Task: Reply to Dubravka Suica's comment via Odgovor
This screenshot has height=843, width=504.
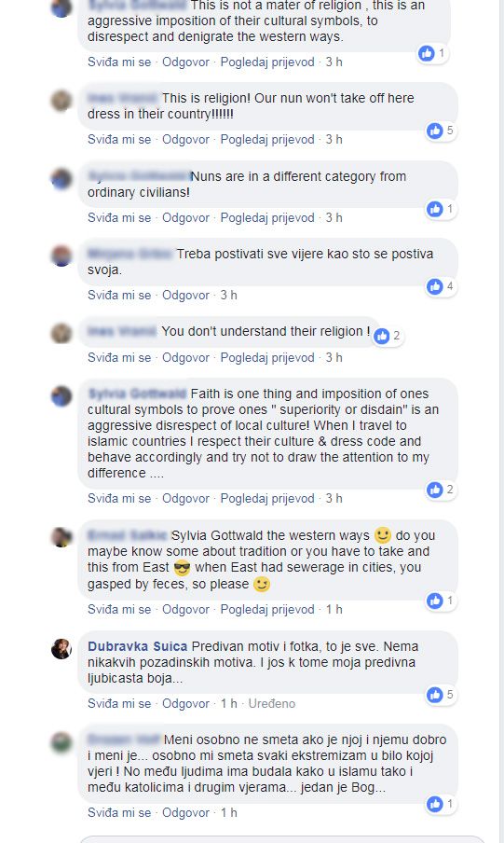Action: 186,703
